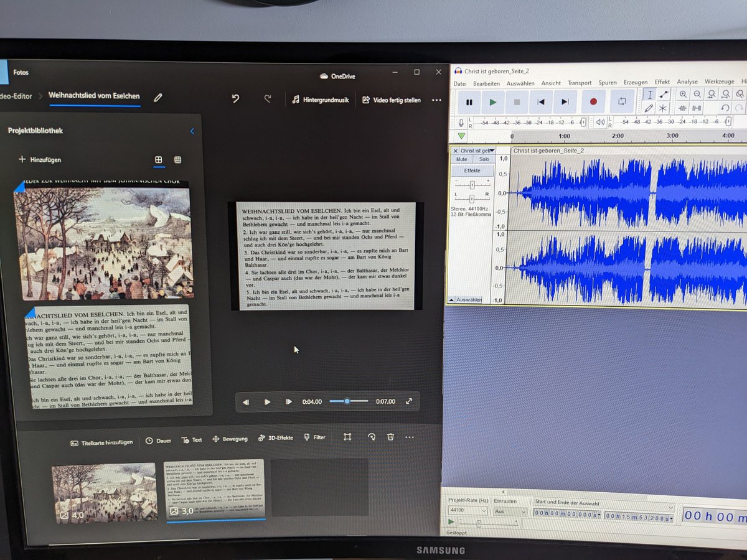
Task: Open the selection end time format arrow
Action: (x=672, y=517)
